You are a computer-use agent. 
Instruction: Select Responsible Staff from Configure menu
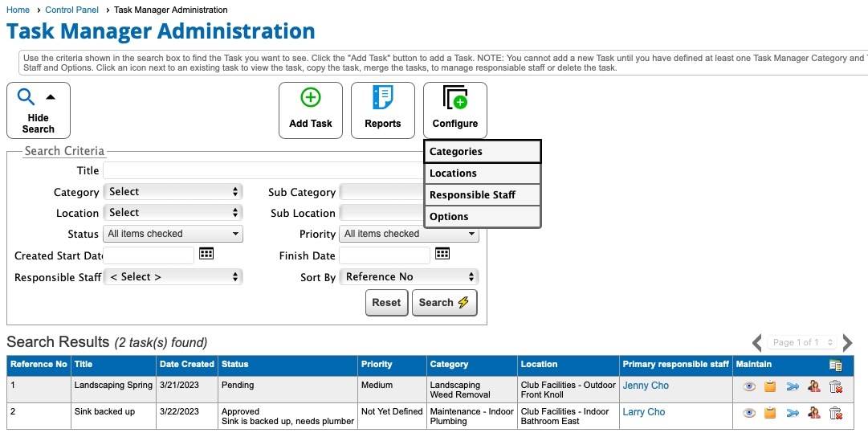coord(482,195)
